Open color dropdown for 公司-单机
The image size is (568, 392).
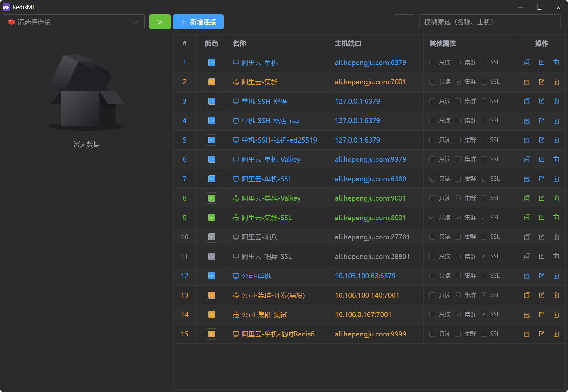pos(212,276)
